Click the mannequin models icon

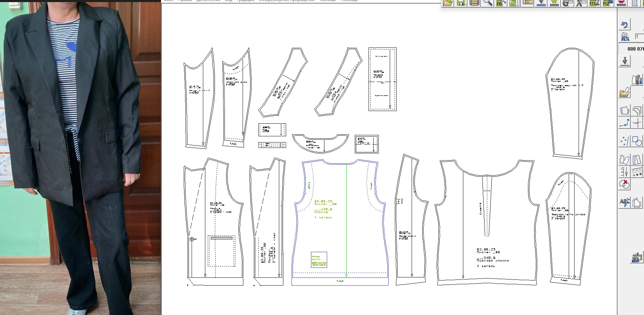(637, 80)
